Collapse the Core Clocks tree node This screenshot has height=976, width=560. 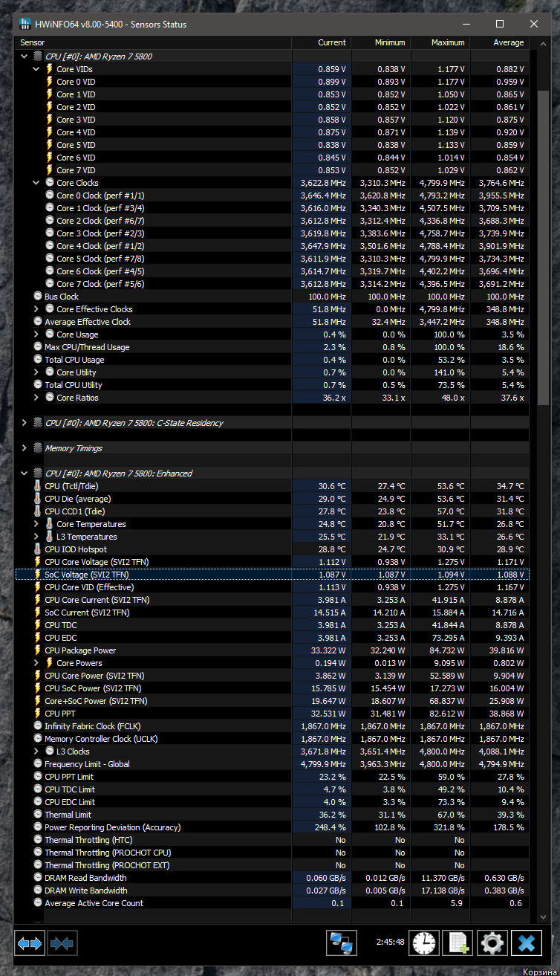[x=36, y=183]
